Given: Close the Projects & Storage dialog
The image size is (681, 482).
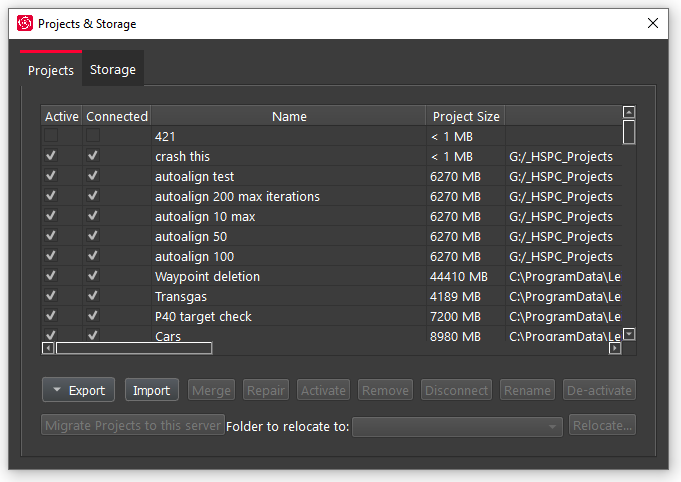Looking at the screenshot, I should point(653,23).
